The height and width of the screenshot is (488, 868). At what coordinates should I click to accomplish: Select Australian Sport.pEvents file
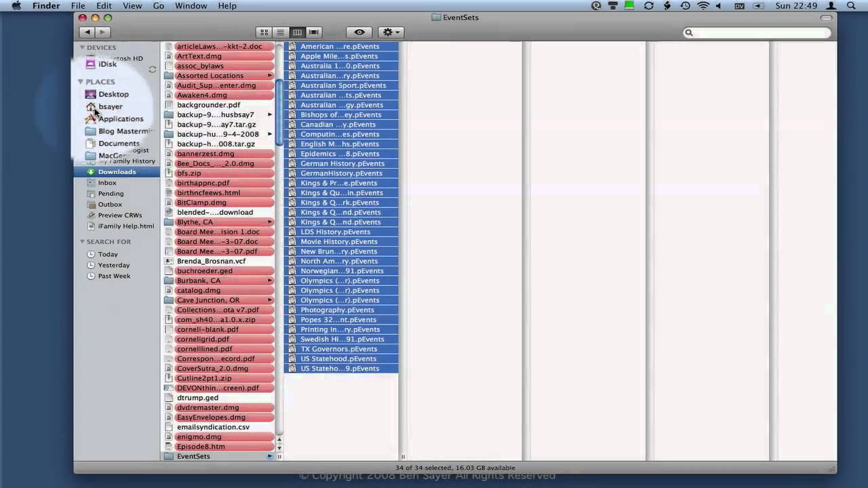click(341, 85)
